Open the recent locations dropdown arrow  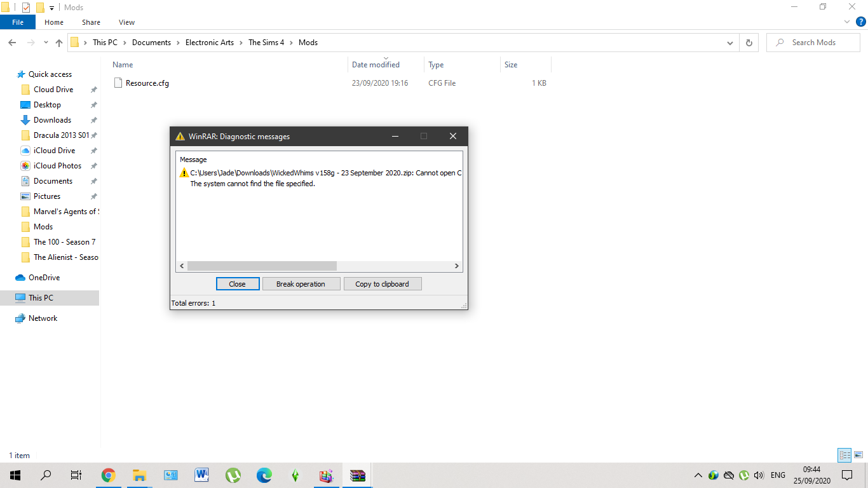pyautogui.click(x=46, y=43)
